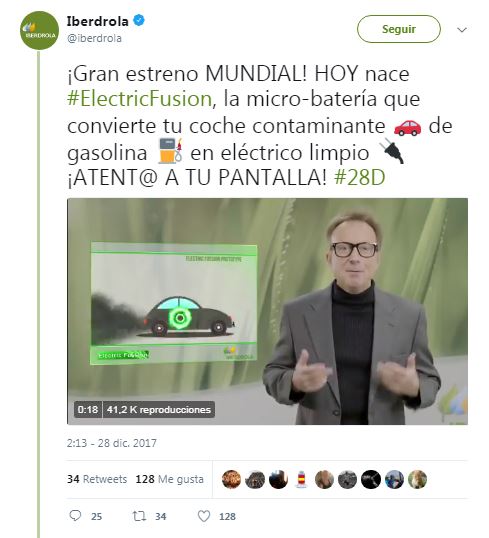489x538 pixels.
Task: Click the last liker avatar
Action: pos(417,479)
